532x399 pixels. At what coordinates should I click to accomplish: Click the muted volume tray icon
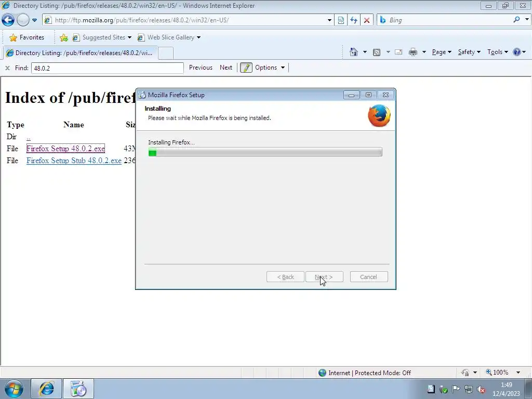click(x=481, y=389)
